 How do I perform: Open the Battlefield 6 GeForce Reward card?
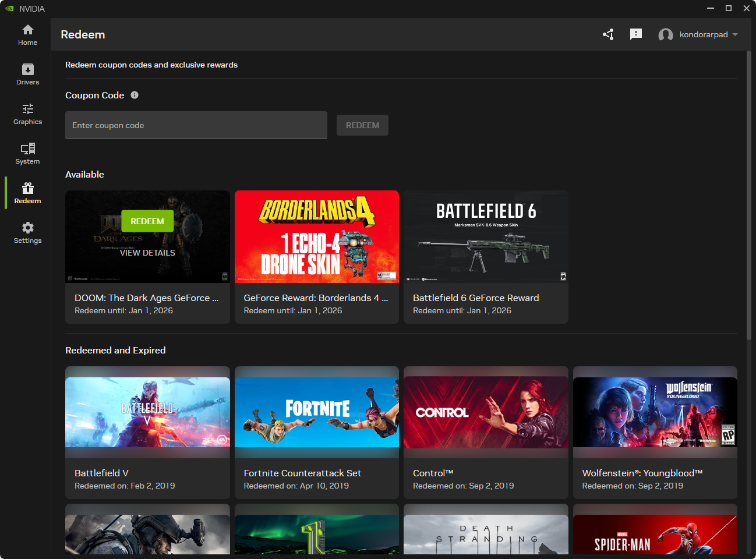tap(486, 256)
